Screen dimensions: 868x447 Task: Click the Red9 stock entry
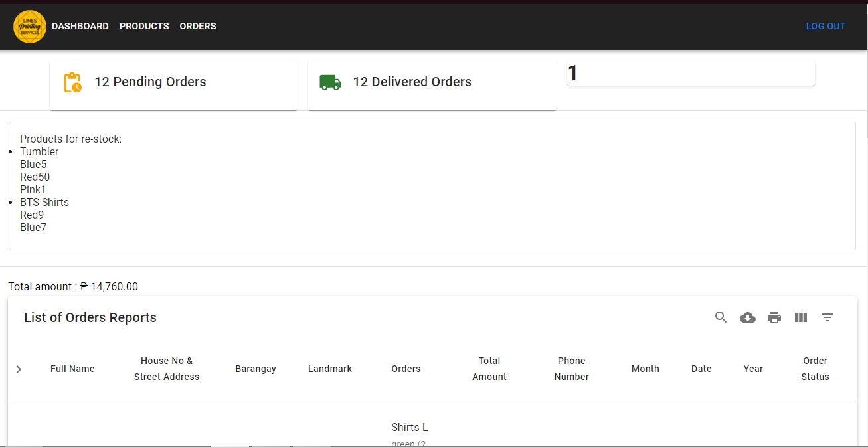pos(32,215)
